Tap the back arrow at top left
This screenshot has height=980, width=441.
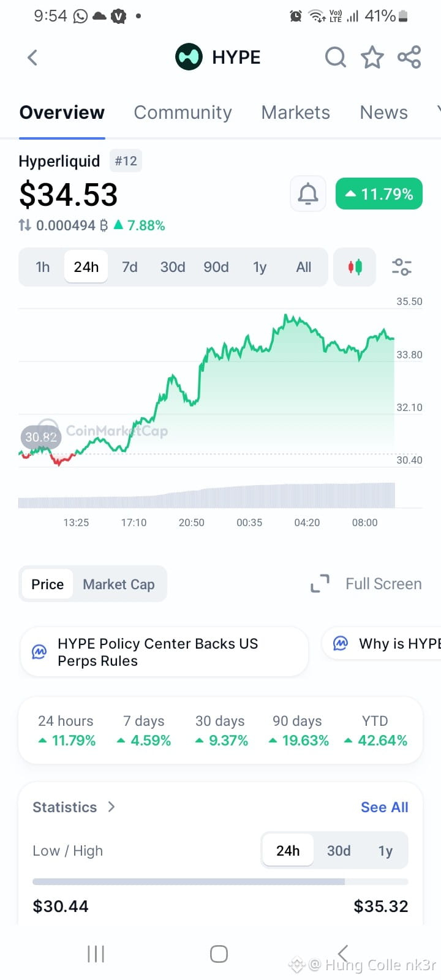(32, 58)
